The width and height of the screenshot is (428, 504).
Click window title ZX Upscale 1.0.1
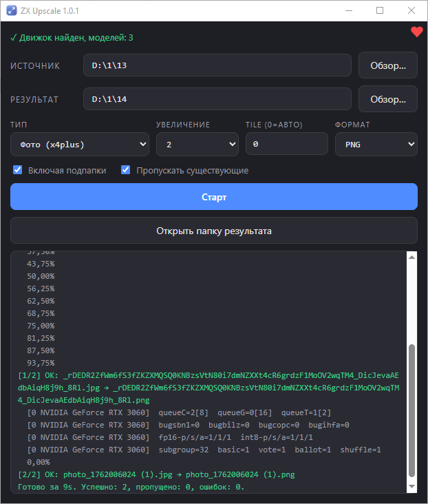click(50, 11)
